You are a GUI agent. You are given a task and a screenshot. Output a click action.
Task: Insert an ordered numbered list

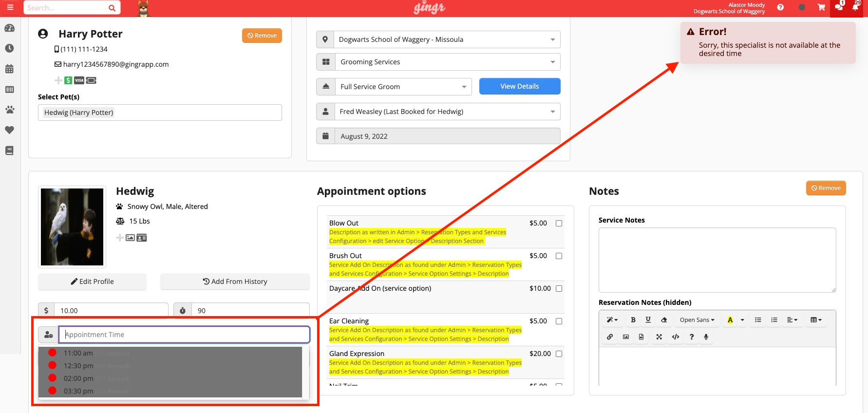point(774,320)
